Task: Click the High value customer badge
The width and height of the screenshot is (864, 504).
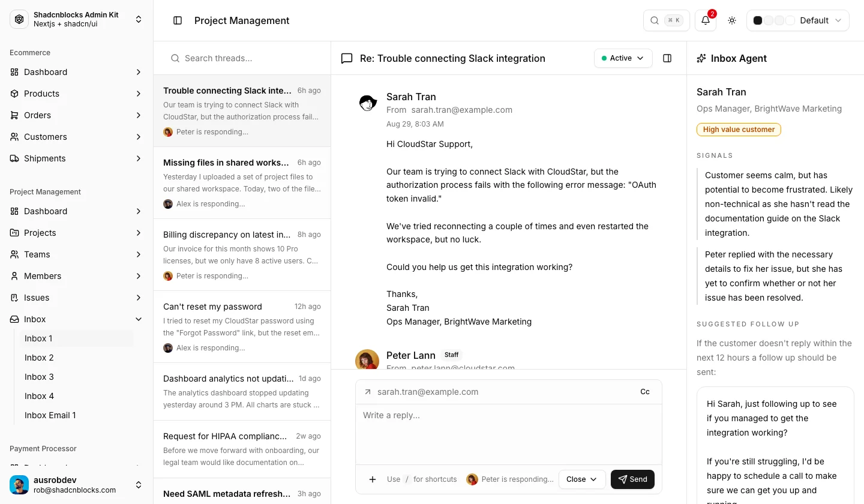Action: pyautogui.click(x=739, y=130)
